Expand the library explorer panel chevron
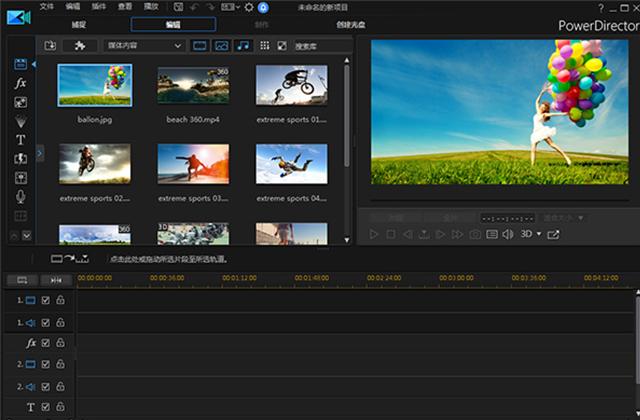The width and height of the screenshot is (640, 420). pos(40,153)
